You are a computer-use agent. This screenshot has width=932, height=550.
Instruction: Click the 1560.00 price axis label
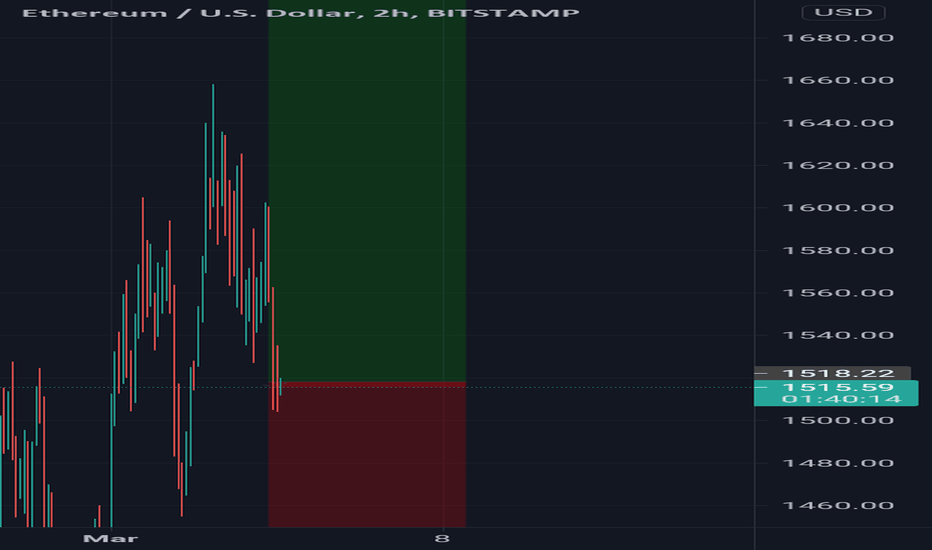[x=838, y=293]
